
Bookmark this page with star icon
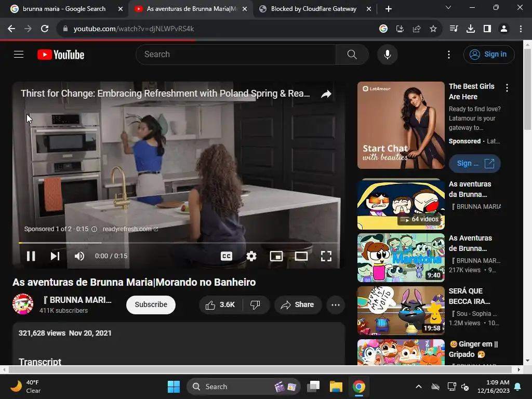[433, 29]
